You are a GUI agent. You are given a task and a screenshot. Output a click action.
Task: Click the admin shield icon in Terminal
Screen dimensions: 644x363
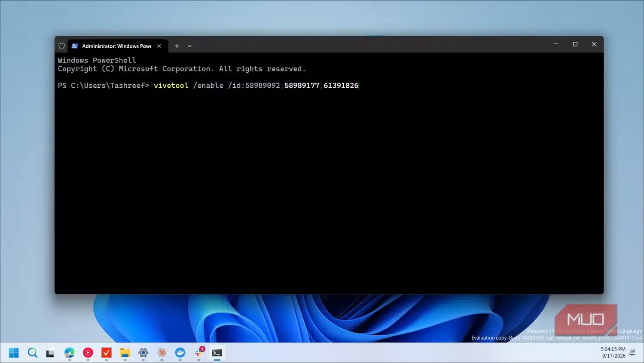coord(61,46)
